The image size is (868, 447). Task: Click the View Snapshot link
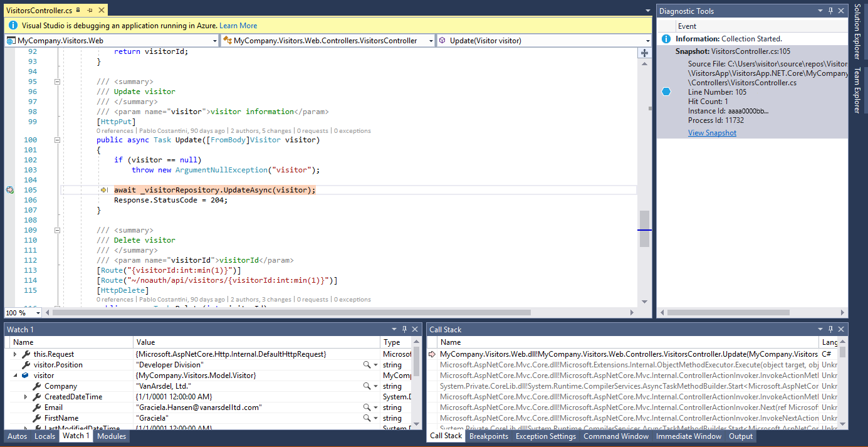[x=711, y=132]
